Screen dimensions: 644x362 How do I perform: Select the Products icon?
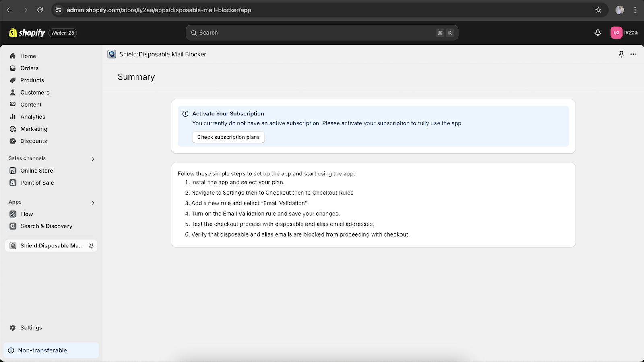(12, 80)
